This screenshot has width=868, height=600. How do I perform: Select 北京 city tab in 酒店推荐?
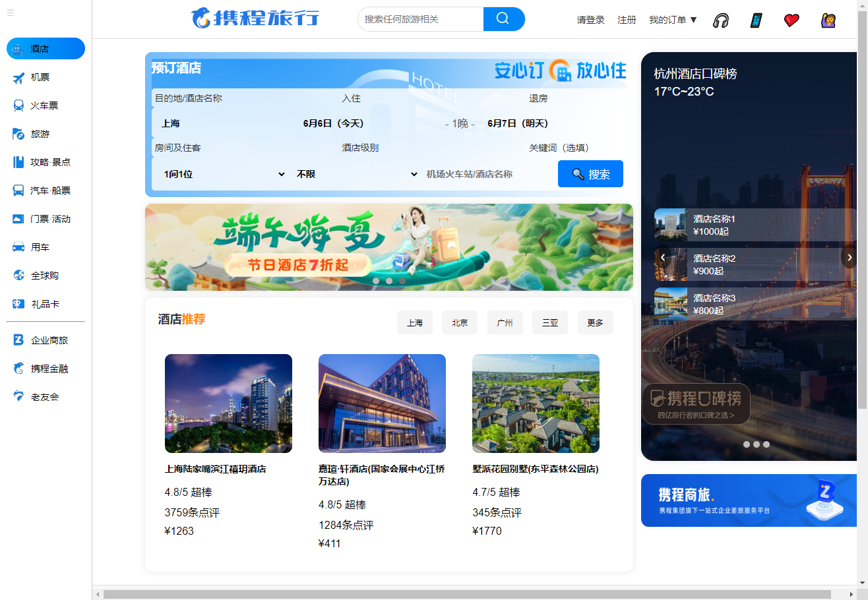(460, 322)
